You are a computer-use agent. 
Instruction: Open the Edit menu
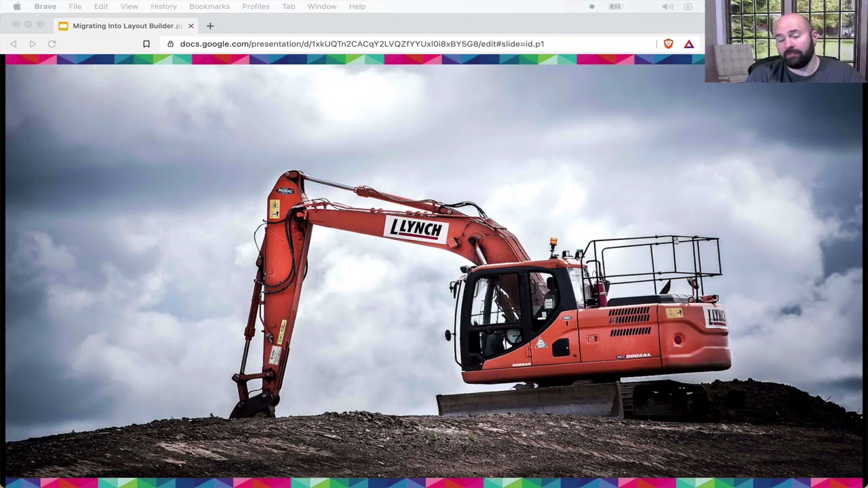click(101, 7)
